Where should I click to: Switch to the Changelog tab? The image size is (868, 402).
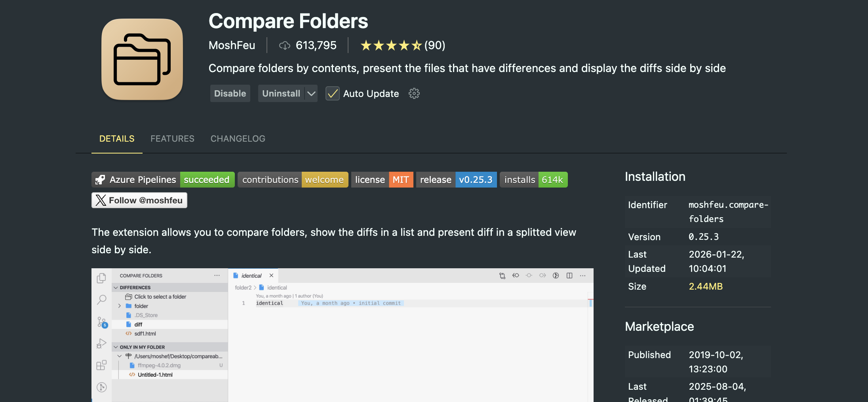coord(238,138)
